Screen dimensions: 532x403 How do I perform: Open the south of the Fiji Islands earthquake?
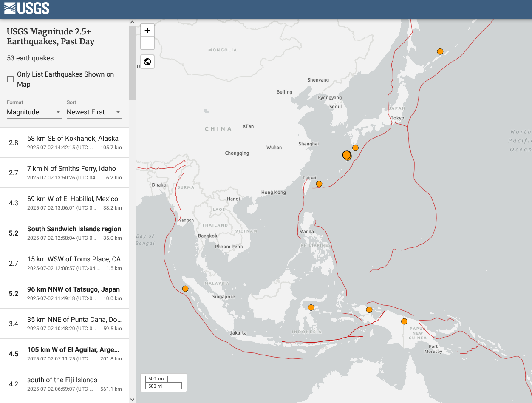tap(64, 384)
